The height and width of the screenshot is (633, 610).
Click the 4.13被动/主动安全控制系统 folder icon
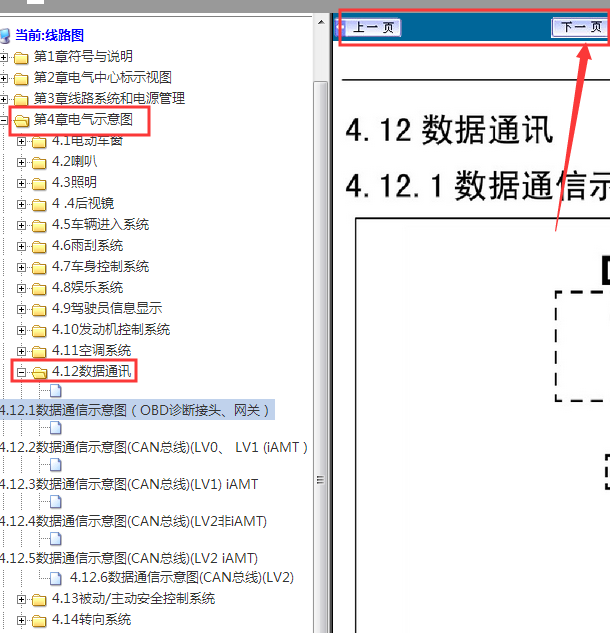pyautogui.click(x=39, y=600)
